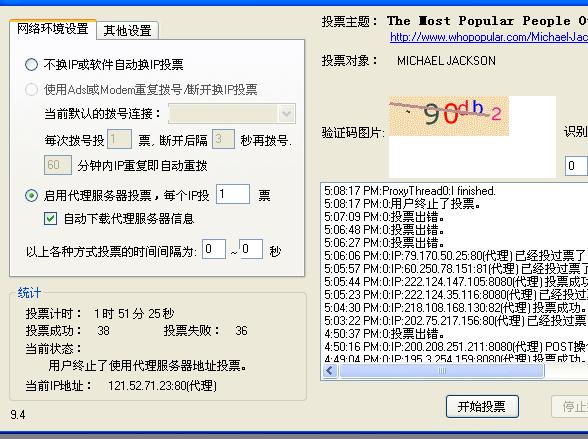This screenshot has width=588, height=439.
Task: Uncheck 自动下载代理服务器信息 checkbox
Action: (51, 219)
